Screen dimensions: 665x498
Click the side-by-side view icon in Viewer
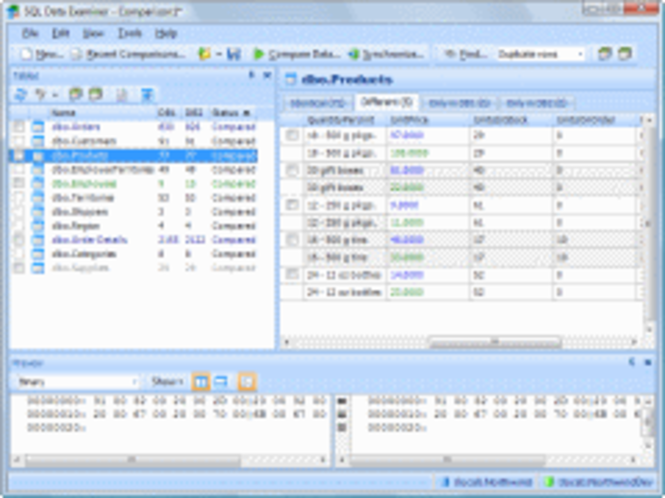(201, 382)
